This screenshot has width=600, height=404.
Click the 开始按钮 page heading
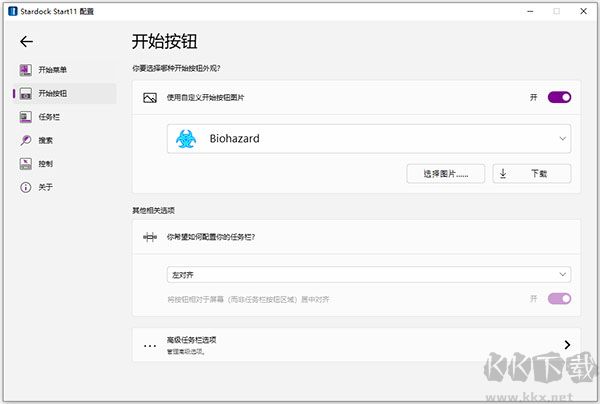[x=165, y=41]
